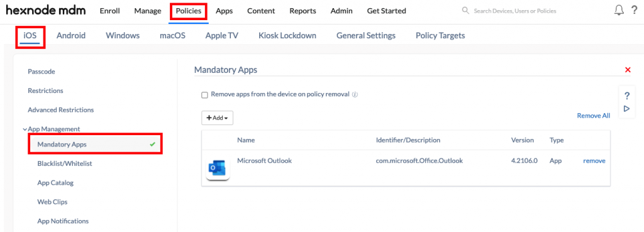This screenshot has height=232, width=644.
Task: Click version value 4.2106.0
Action: [x=524, y=161]
